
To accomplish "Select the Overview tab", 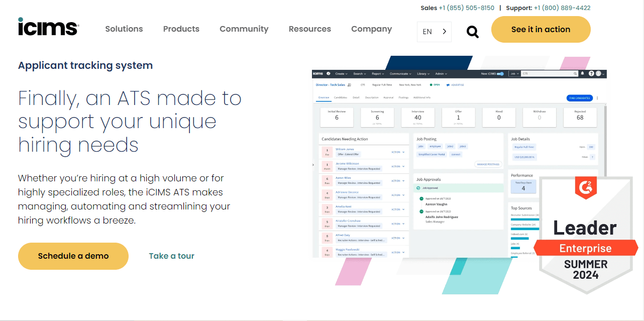I will (324, 97).
